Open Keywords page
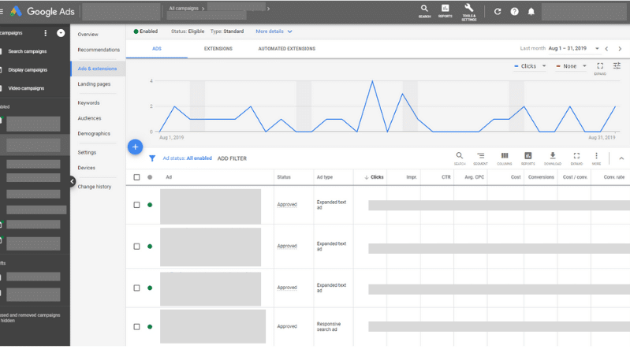 (x=88, y=102)
